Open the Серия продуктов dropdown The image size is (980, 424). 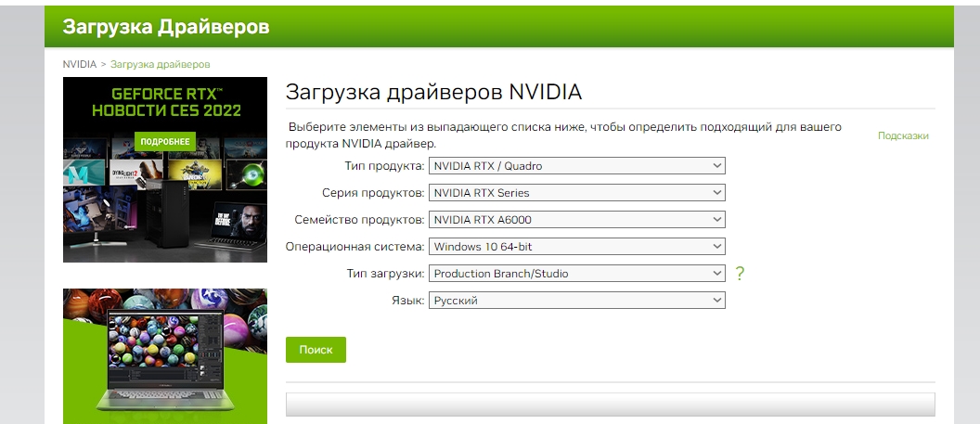tap(576, 193)
